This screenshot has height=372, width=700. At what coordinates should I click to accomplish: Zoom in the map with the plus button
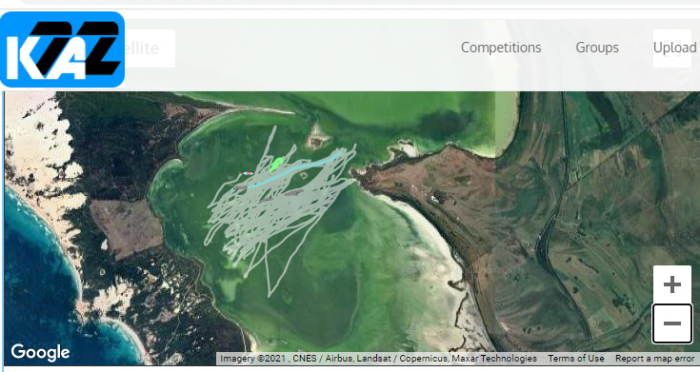[672, 284]
